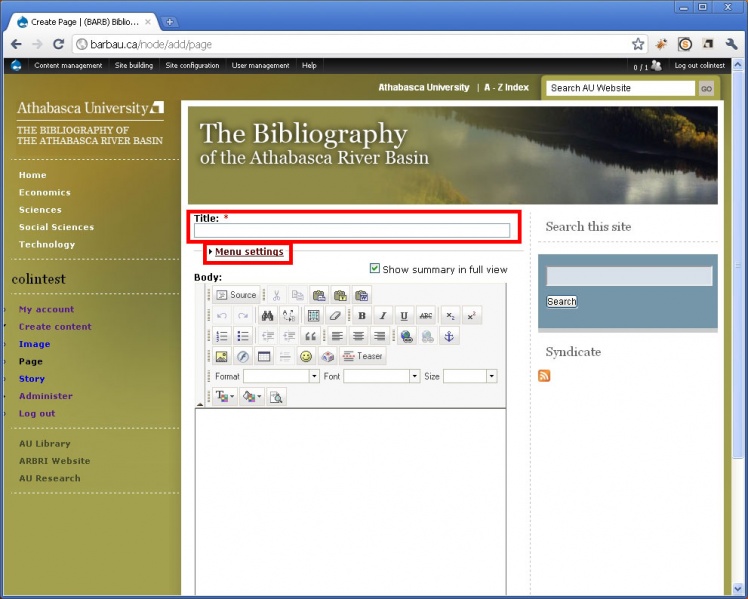
Task: Click the Teaser break button
Action: click(363, 356)
